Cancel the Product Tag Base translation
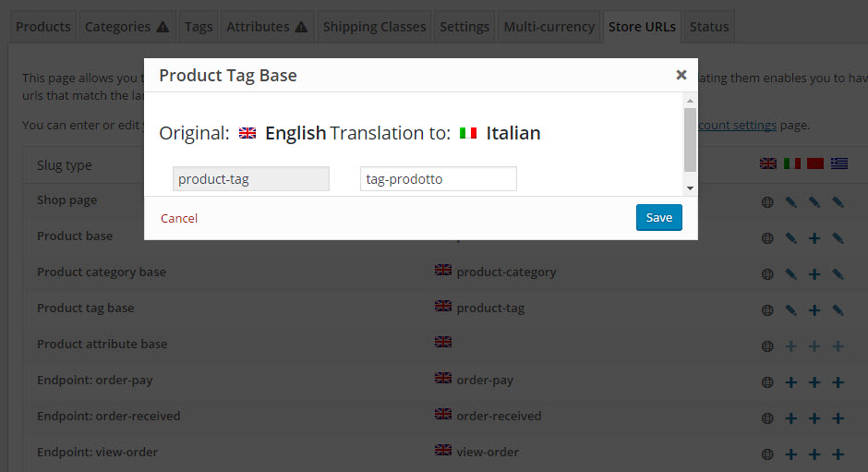 coord(179,218)
